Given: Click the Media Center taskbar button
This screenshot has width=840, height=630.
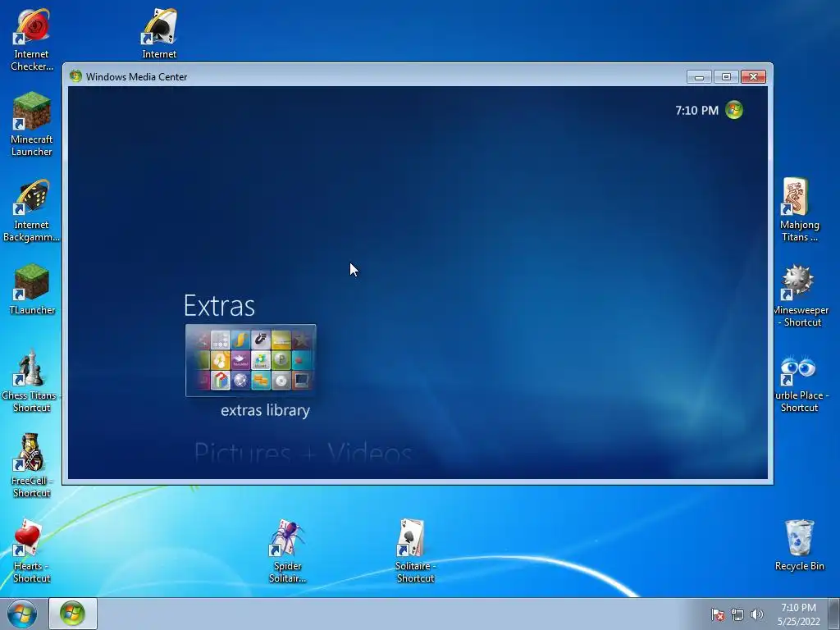Looking at the screenshot, I should click(73, 614).
